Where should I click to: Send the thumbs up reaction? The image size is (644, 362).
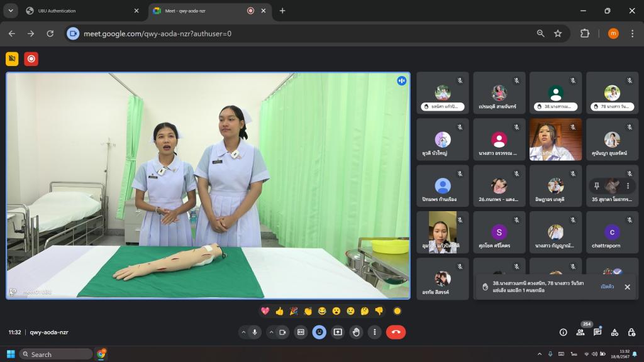tap(279, 310)
